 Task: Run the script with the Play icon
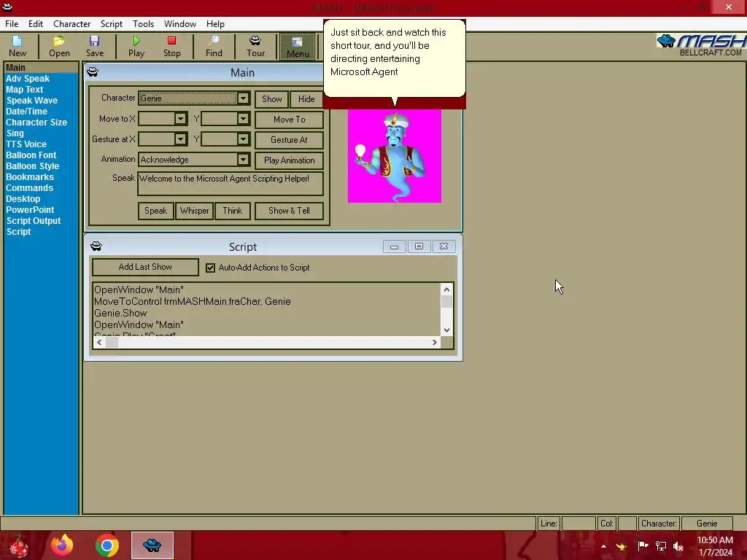(136, 46)
